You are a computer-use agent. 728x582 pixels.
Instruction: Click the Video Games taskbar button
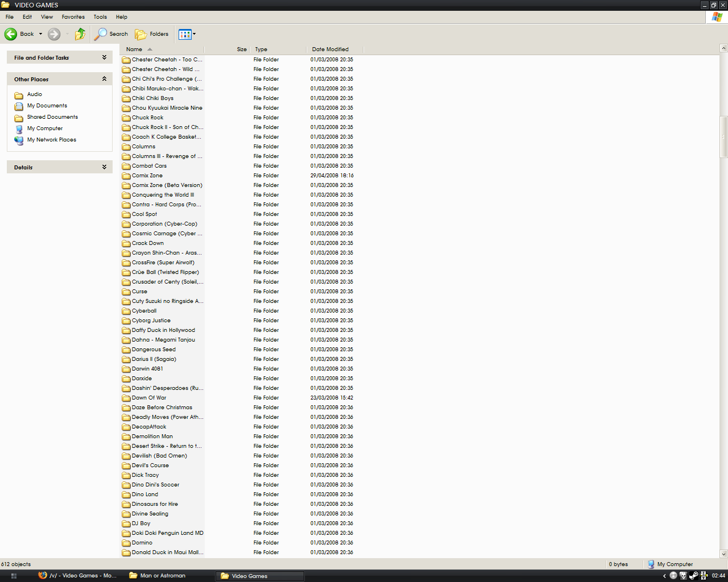coord(260,576)
